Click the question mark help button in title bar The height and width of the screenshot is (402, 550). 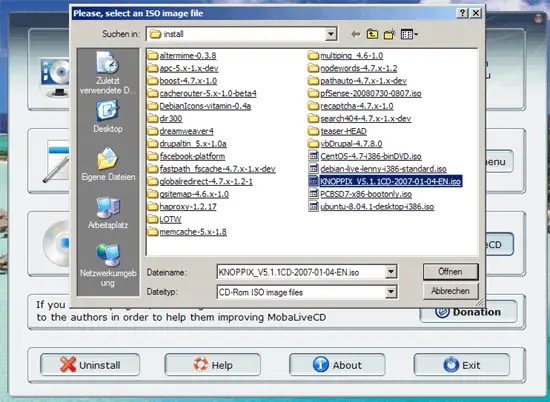coord(462,13)
